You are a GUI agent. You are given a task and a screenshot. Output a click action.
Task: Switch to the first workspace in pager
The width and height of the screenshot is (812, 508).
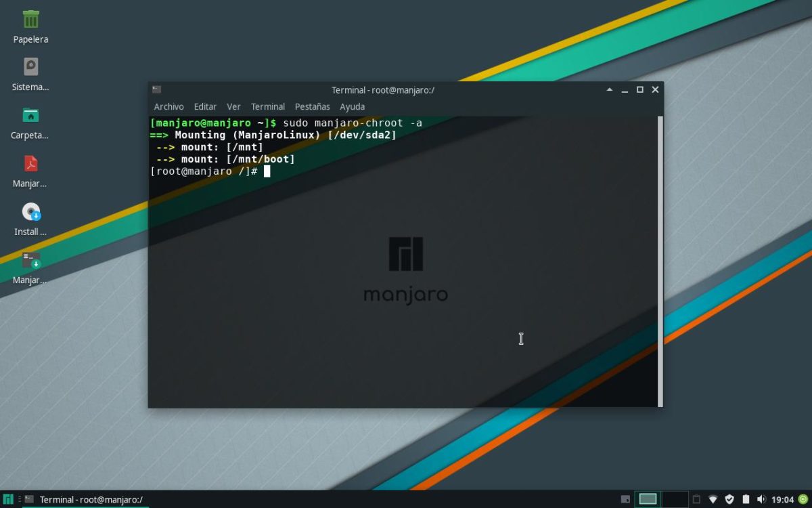648,499
